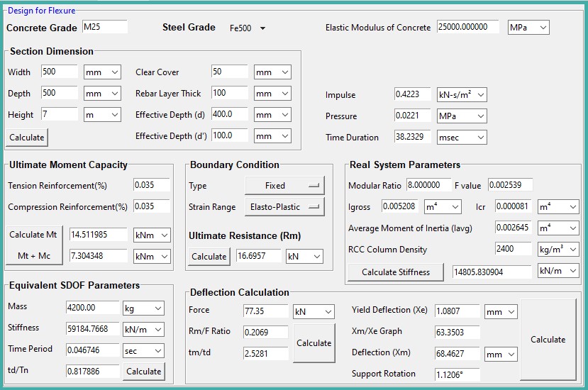
Task: Open the Width unit dropdown
Action: pyautogui.click(x=102, y=72)
